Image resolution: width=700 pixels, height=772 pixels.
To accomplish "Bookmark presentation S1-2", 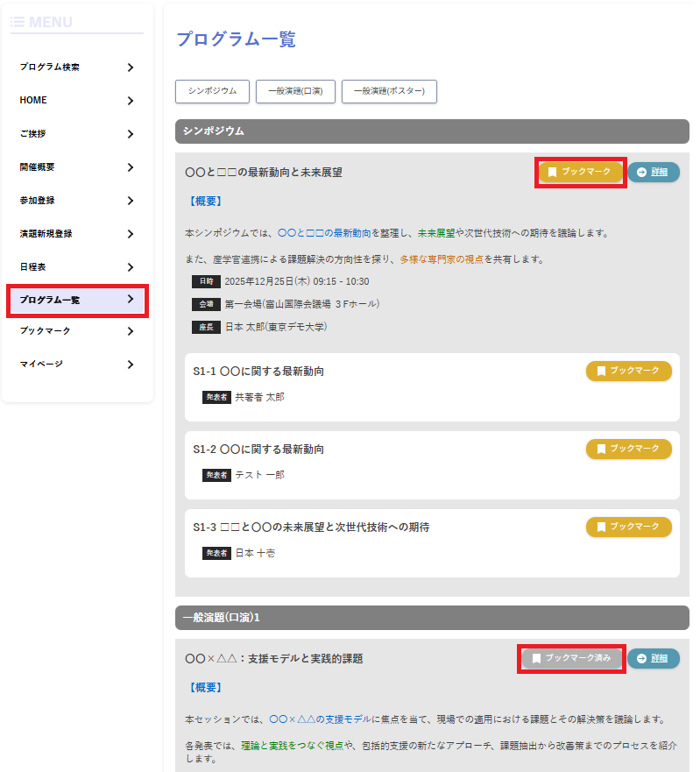I will click(628, 449).
